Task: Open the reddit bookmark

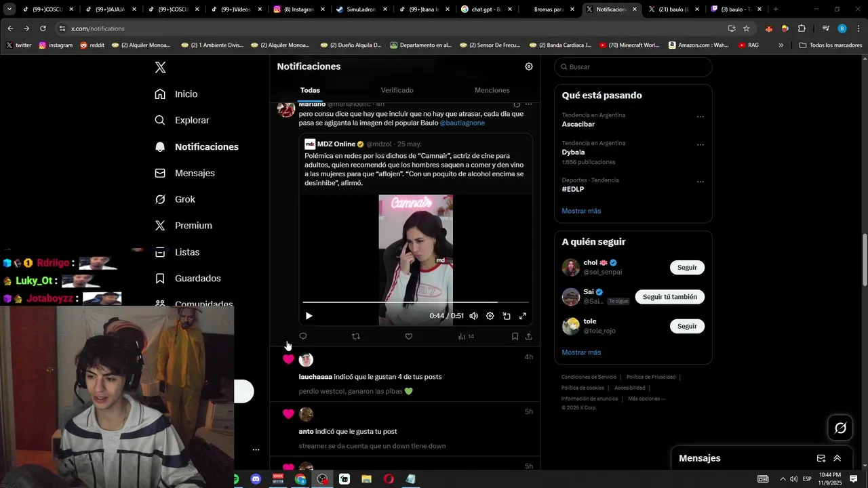Action: [92, 45]
